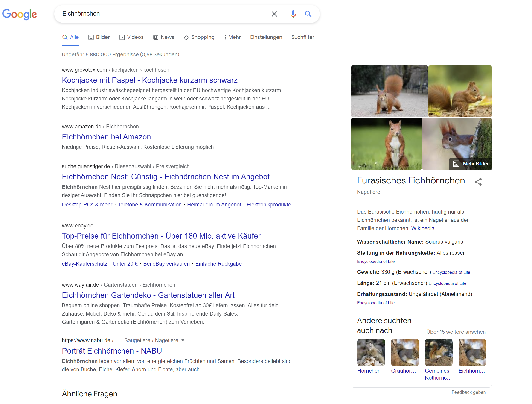Click inside the Eichhörnchen search field

click(x=163, y=14)
